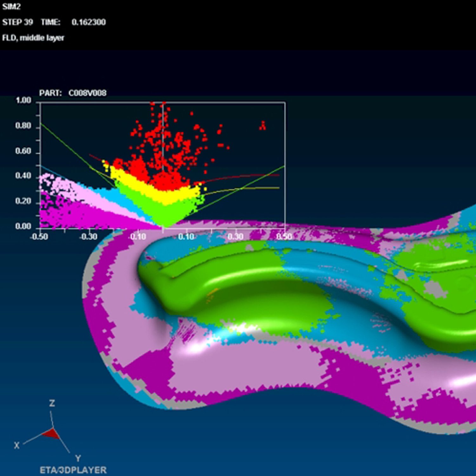Click the FLD scatter plot chart
Screen dimensions: 476x476
(x=162, y=165)
